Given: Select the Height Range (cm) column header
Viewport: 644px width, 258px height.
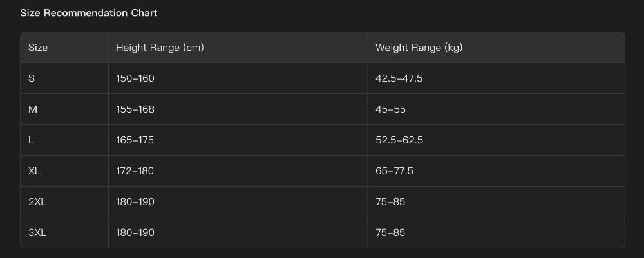Looking at the screenshot, I should [160, 48].
